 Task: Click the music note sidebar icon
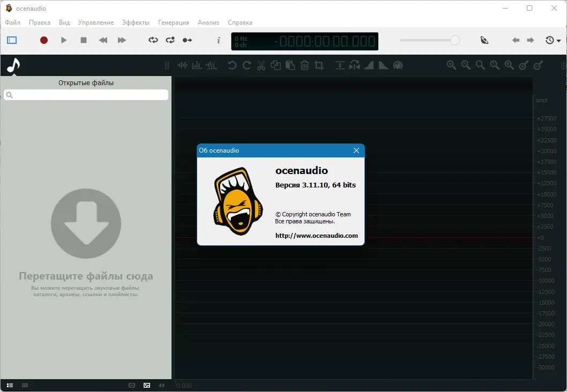tap(14, 65)
